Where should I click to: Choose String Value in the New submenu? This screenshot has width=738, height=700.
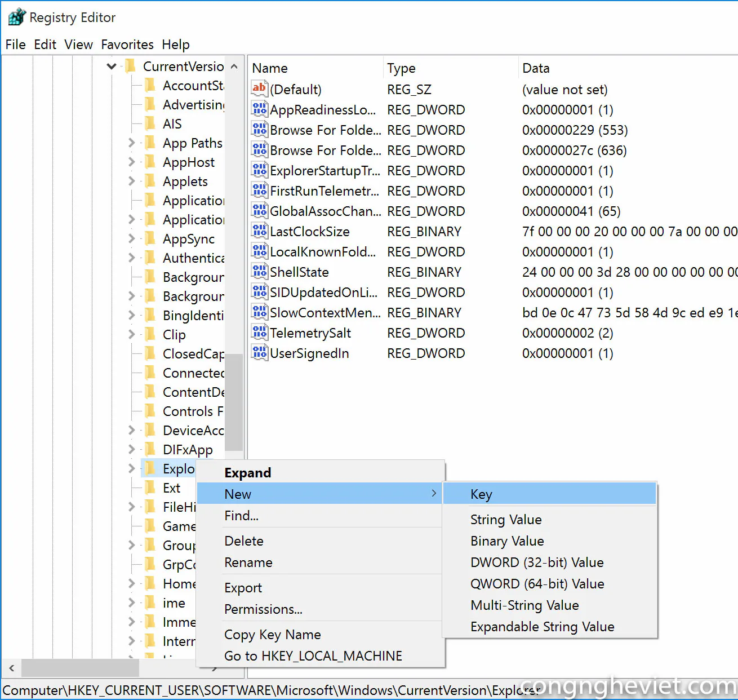click(550, 520)
